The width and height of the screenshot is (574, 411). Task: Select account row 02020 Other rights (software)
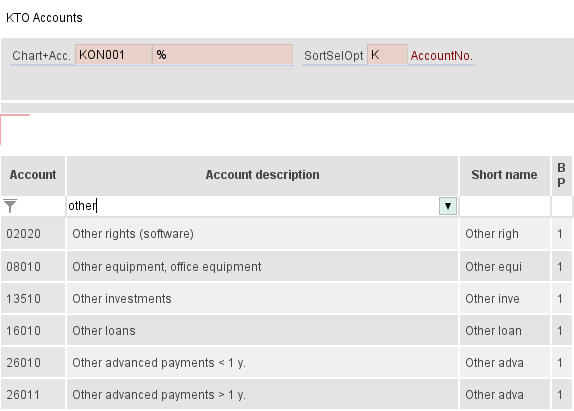coord(286,233)
